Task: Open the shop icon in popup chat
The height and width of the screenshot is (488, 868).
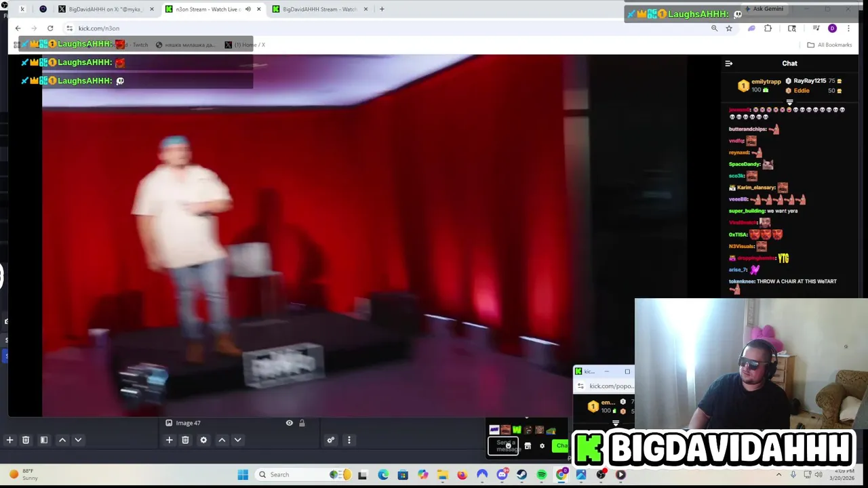Action: coord(528,446)
